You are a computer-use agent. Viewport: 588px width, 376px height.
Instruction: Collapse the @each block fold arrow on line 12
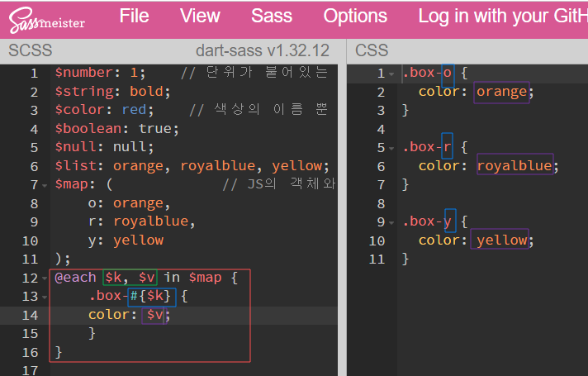[45, 278]
